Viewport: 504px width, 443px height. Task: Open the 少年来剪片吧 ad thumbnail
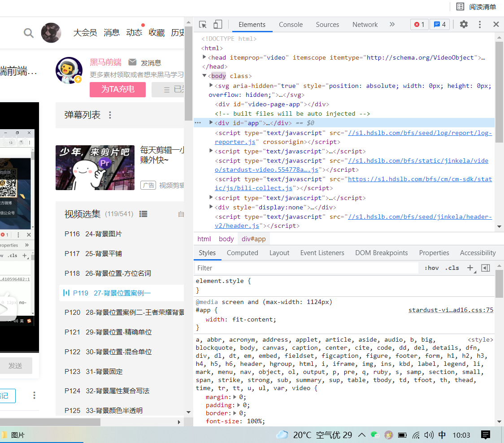(x=95, y=168)
